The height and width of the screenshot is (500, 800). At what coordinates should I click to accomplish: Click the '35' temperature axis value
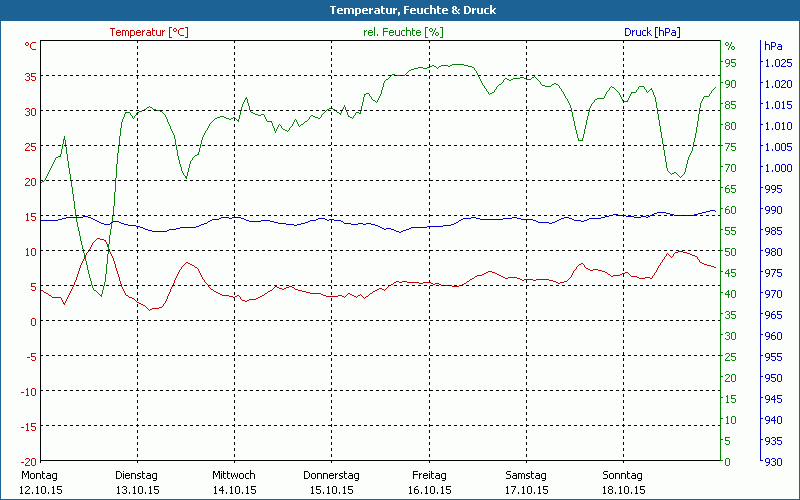(x=31, y=77)
